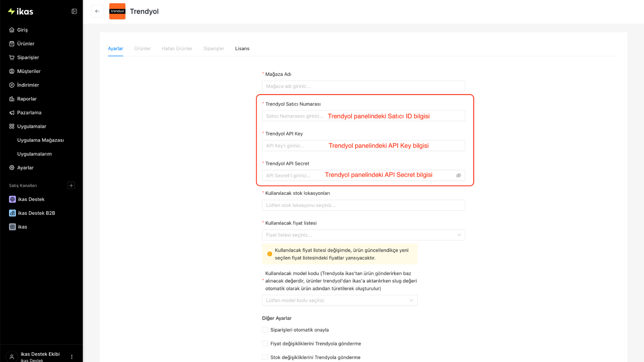Screen dimensions: 644x362
Task: Open Raporlar chart icon
Action: [x=12, y=99]
